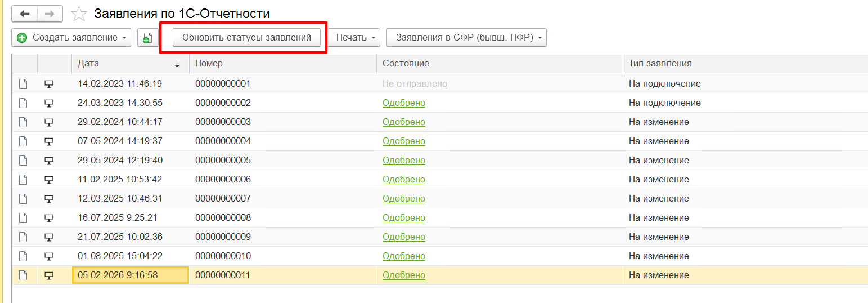Click monitor icon in row 00000000001
The width and height of the screenshot is (868, 303).
pyautogui.click(x=49, y=84)
